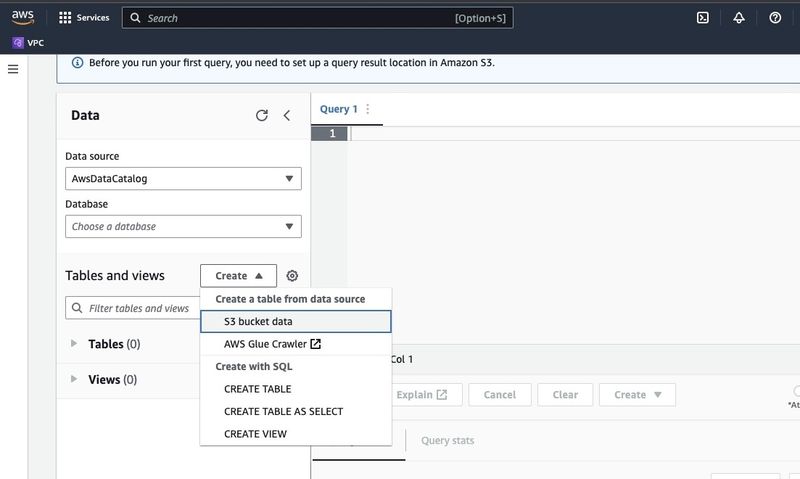Expand the Views tree section
Image resolution: width=800 pixels, height=479 pixels.
tap(74, 379)
